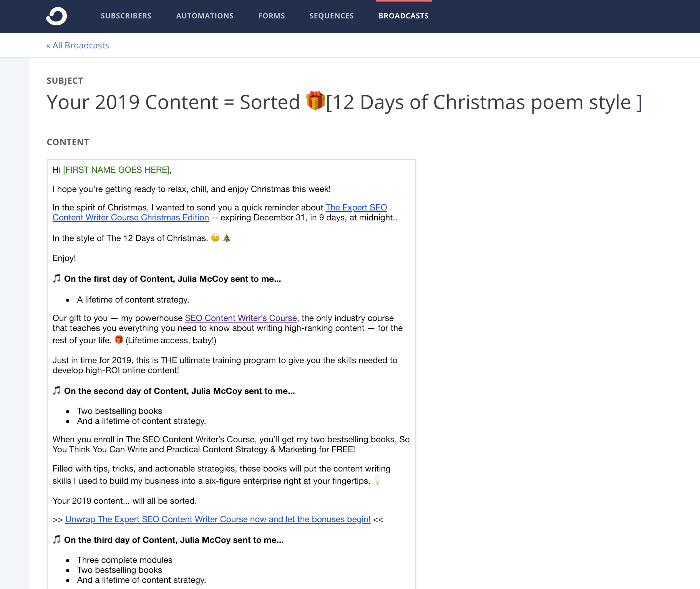Screen dimensions: 700x589
Task: Click 'On the first day of Content' heading
Action: point(173,279)
